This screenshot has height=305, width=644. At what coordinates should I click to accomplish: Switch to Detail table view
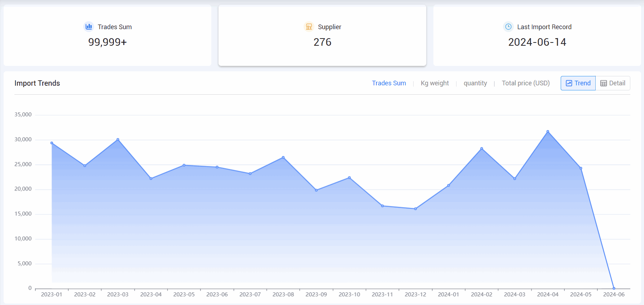point(613,83)
